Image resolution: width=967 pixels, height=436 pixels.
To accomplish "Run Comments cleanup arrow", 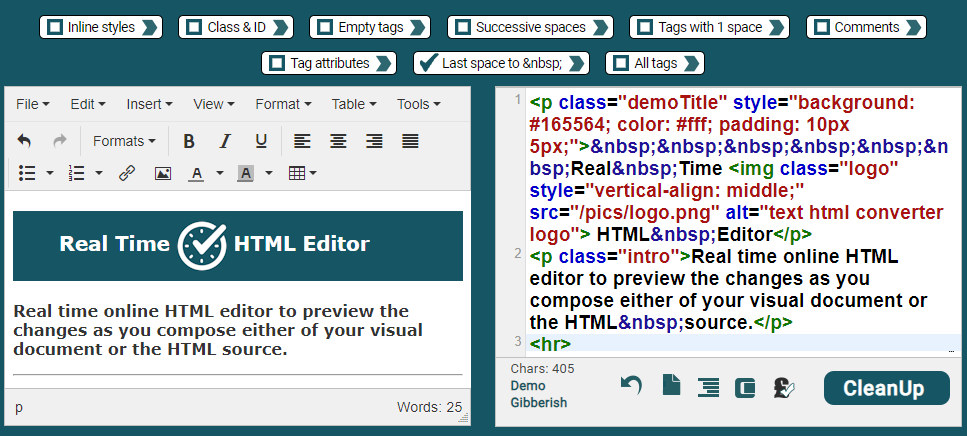I will (x=913, y=27).
